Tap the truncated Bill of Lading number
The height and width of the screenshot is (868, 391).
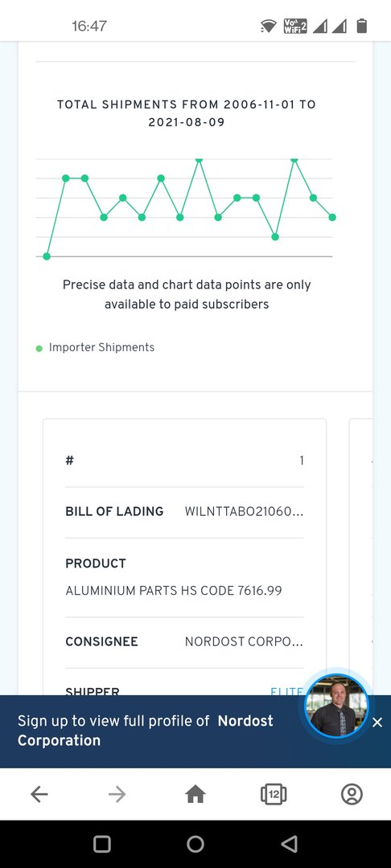[245, 511]
